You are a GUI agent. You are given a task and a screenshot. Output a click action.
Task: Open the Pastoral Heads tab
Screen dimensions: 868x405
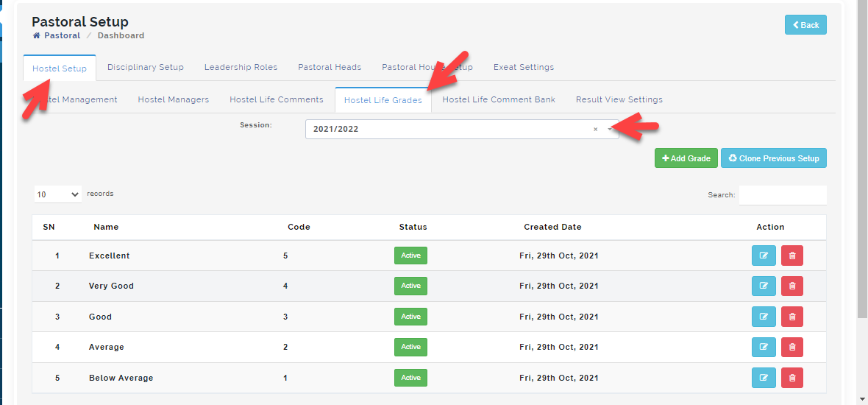click(330, 67)
